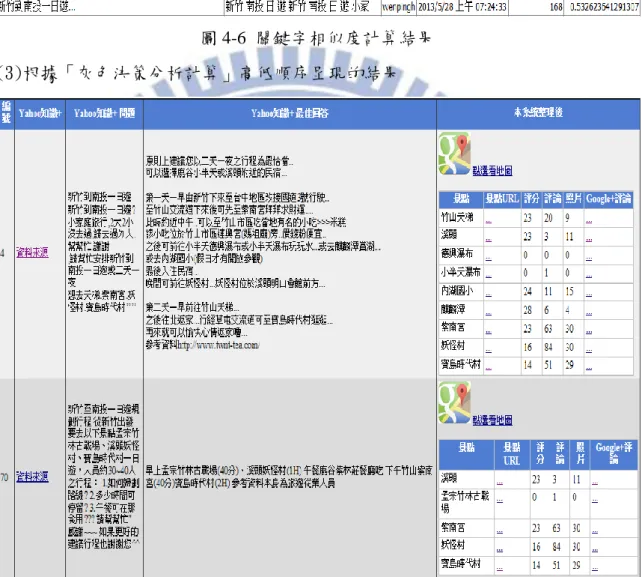This screenshot has height=577, width=642.
Task: Select the 編號 column header
Action: point(7,113)
